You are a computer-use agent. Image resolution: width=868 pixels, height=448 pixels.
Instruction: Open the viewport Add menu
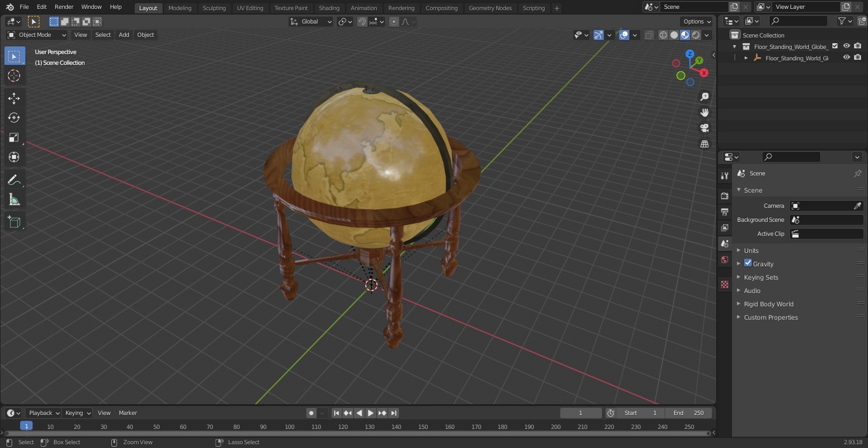[124, 35]
